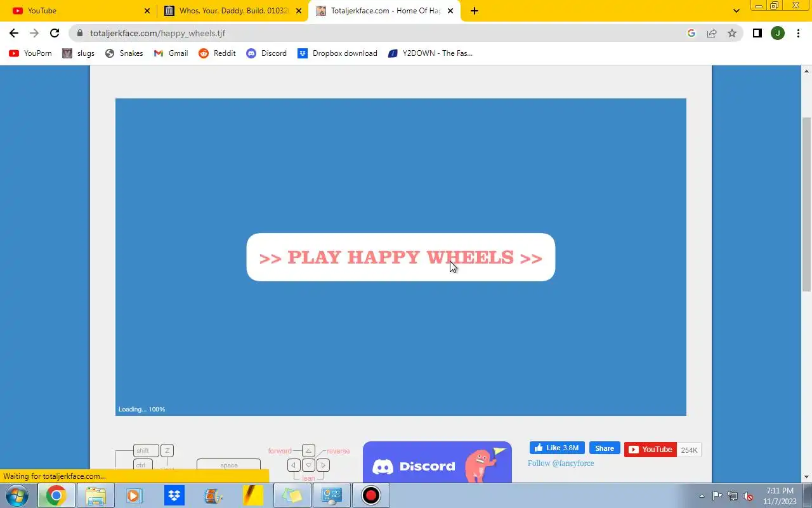Click the browser forward arrow

[x=34, y=33]
